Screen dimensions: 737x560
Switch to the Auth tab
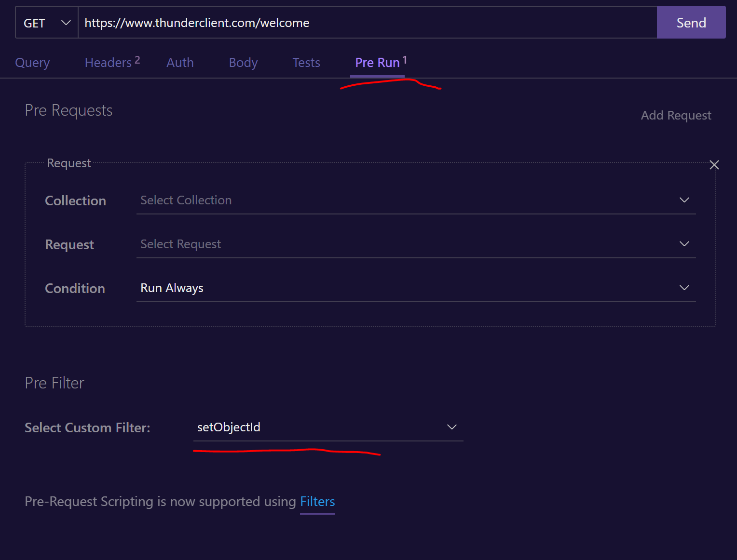pos(180,63)
